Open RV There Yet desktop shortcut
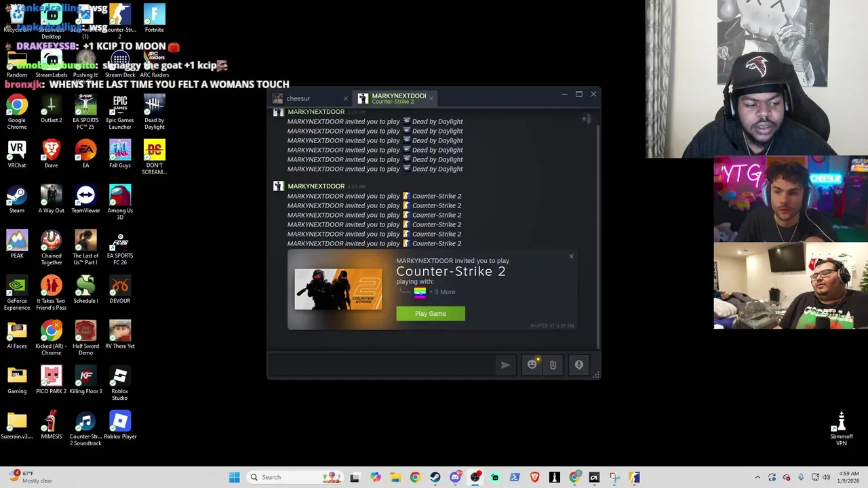Viewport: 868px width, 488px height. tap(120, 335)
